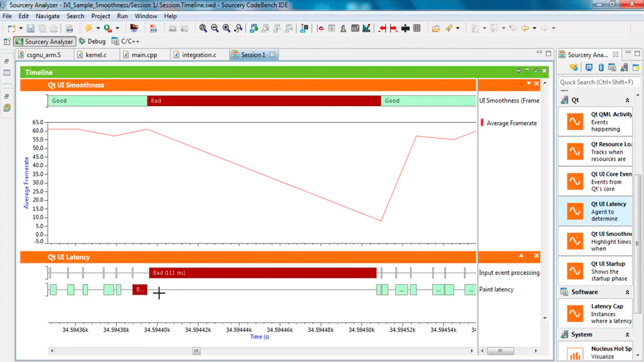Click the red left-marker arrow icon
The width and height of the screenshot is (644, 362).
pos(382,28)
